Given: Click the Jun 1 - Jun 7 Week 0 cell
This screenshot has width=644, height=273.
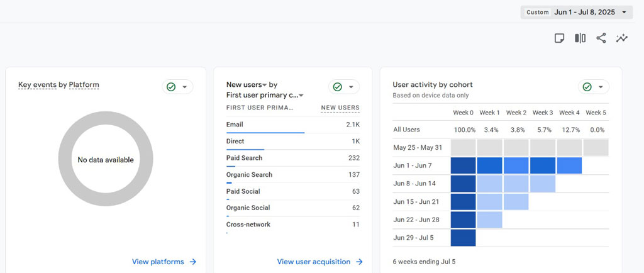Looking at the screenshot, I should (463, 165).
